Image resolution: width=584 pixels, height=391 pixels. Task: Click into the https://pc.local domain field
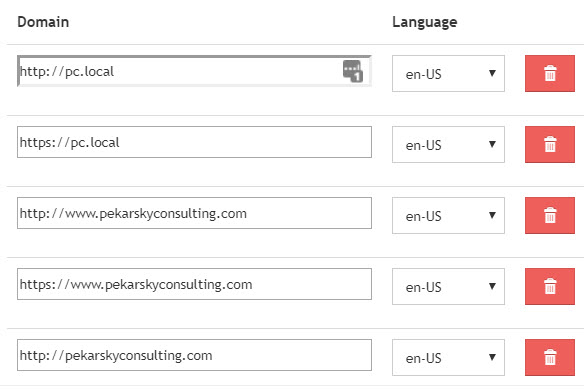point(194,142)
